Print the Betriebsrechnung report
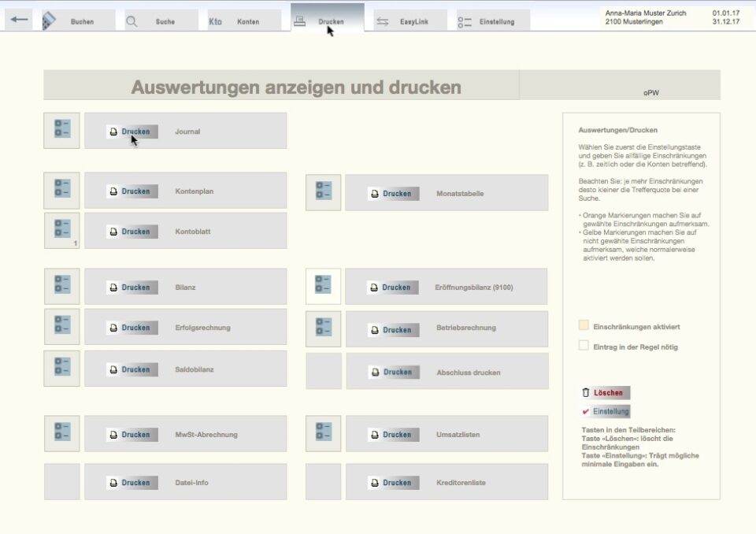Image resolution: width=756 pixels, height=534 pixels. pyautogui.click(x=394, y=330)
